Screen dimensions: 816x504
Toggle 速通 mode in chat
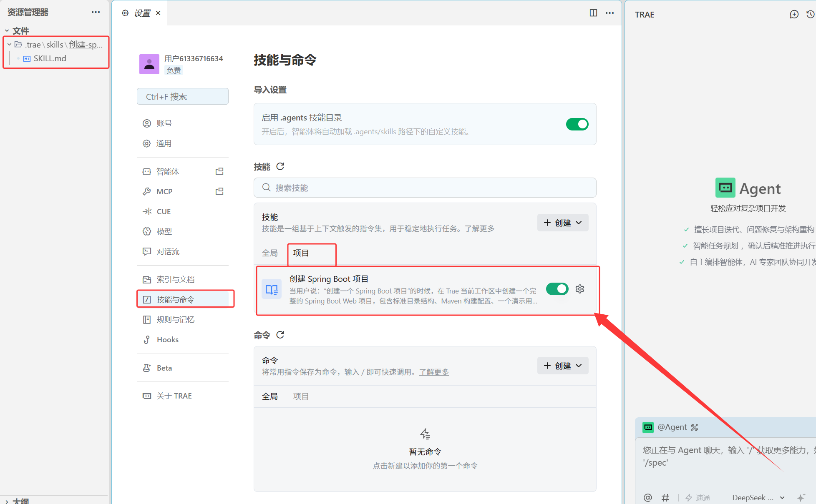698,498
